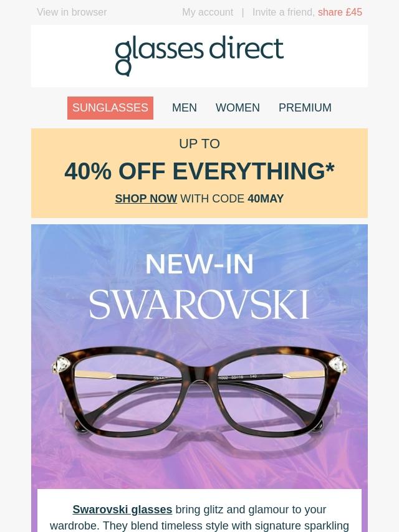Click the glamour description paragraph
The height and width of the screenshot is (532, 399).
[199, 518]
